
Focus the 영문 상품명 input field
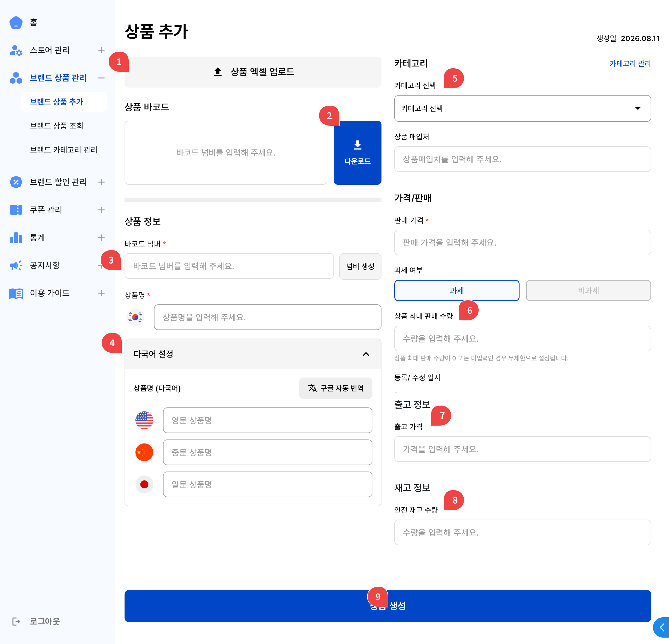pos(267,420)
